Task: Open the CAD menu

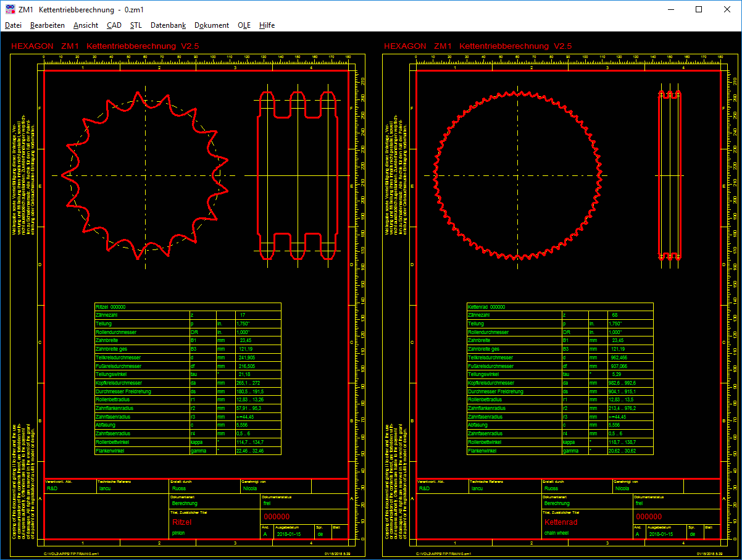Action: tap(114, 25)
